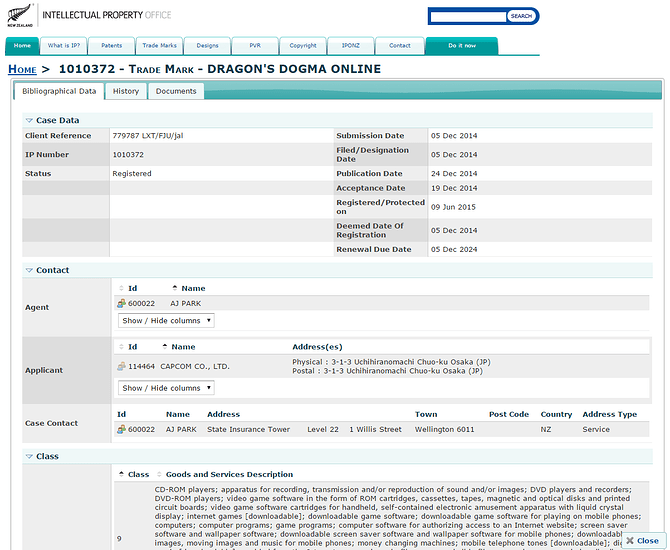Screen dimensions: 670x550
Task: Open the Trade Marks menu
Action: pyautogui.click(x=159, y=46)
